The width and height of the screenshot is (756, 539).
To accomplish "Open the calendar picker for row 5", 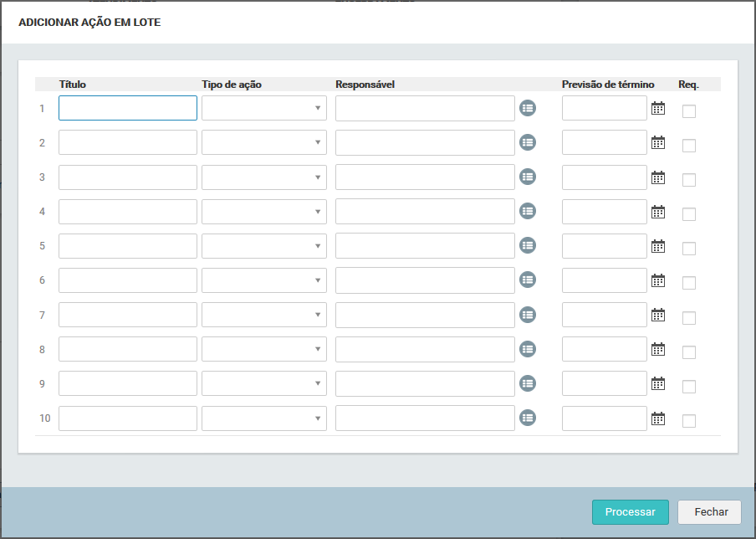I will (658, 245).
